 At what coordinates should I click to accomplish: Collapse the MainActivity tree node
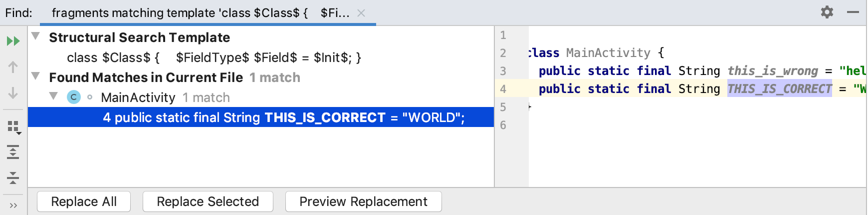click(53, 96)
